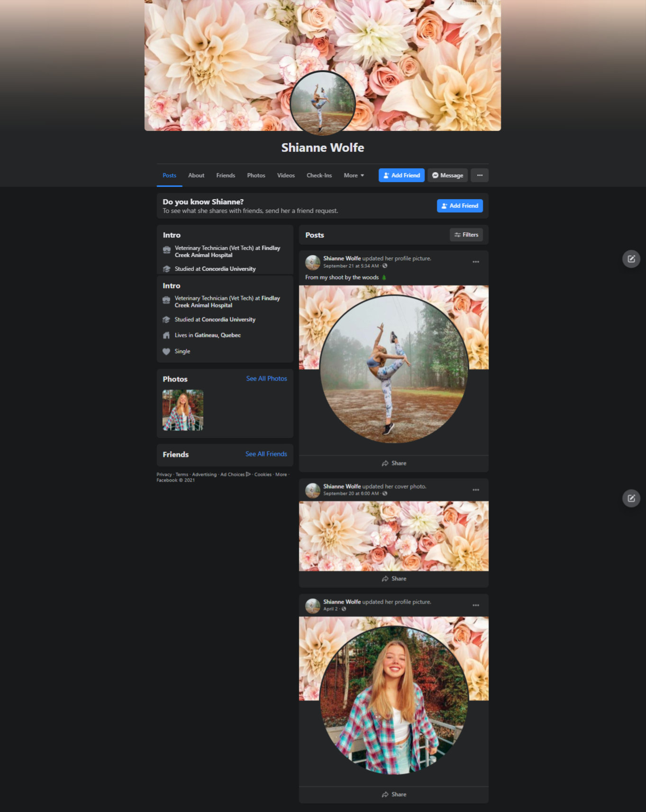The width and height of the screenshot is (646, 812).
Task: Click Add Friend button beside Message
Action: [x=401, y=175]
